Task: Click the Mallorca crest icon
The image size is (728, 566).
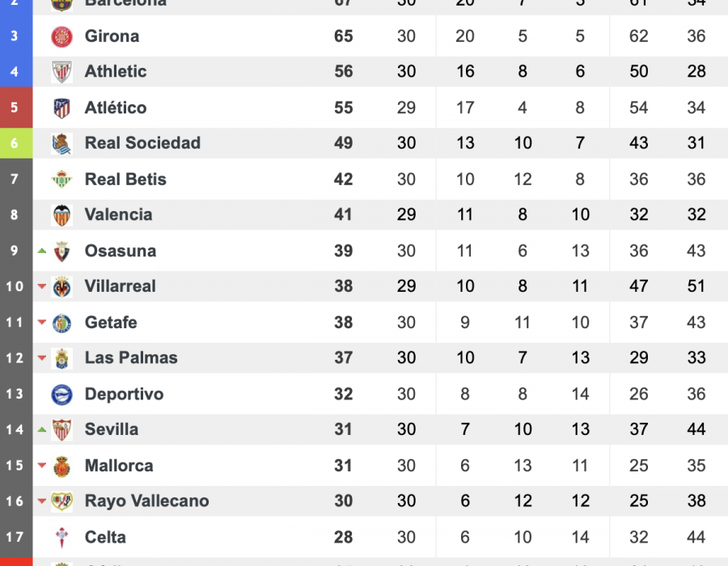Action: click(x=61, y=467)
